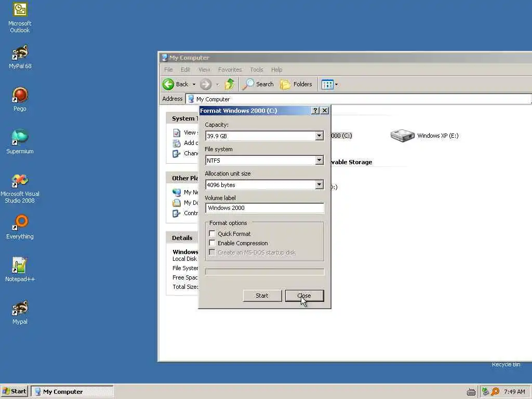
Task: Click the My Documents icon in Other Places
Action: coord(177,203)
